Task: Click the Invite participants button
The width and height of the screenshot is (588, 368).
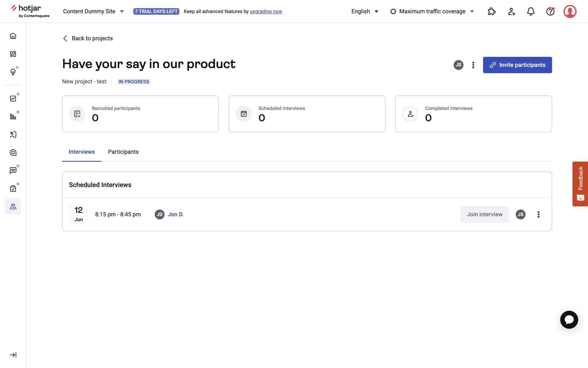Action: coord(517,65)
